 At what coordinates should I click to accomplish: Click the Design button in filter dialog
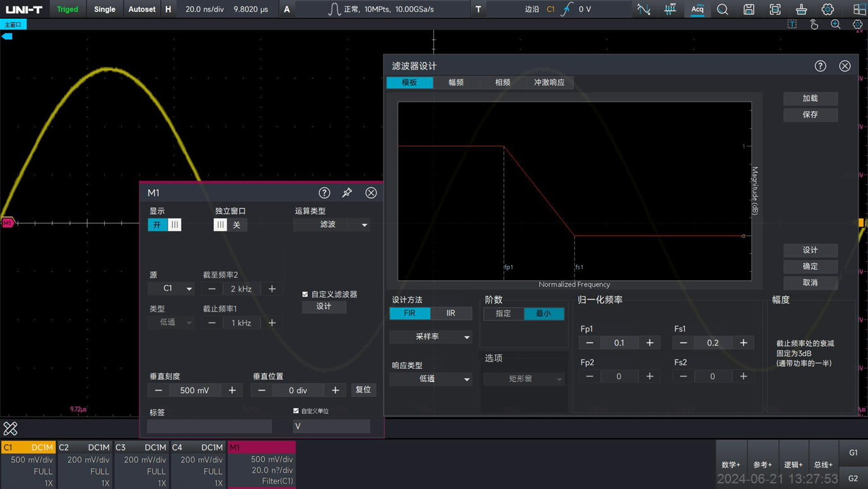(811, 250)
